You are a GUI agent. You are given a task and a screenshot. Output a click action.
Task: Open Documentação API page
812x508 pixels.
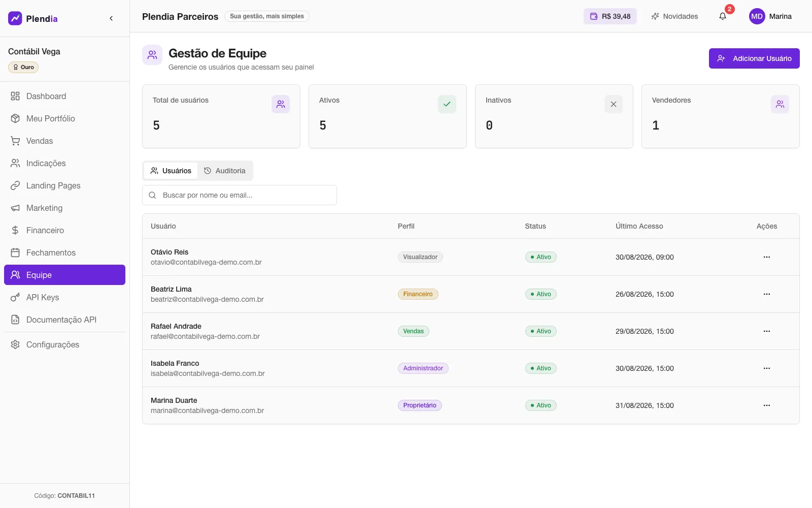[x=64, y=320]
